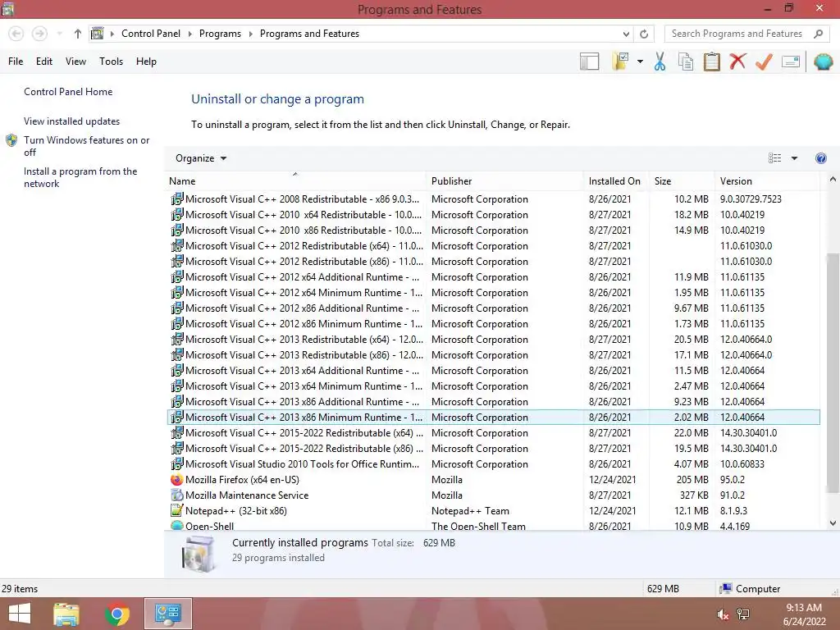Open View installed updates link

click(x=72, y=121)
